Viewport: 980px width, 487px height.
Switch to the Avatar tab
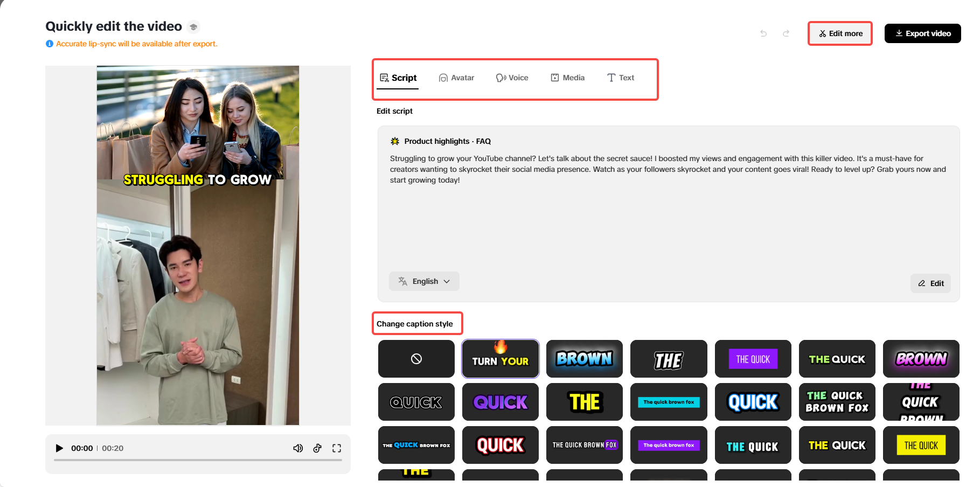pos(456,78)
